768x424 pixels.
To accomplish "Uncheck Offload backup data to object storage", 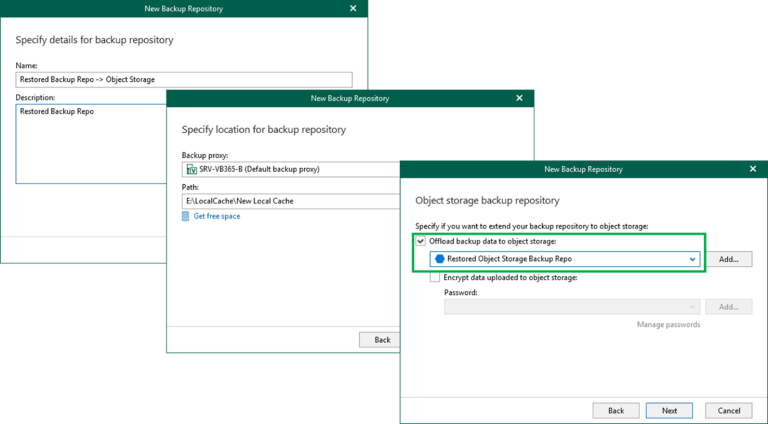I will pos(421,241).
